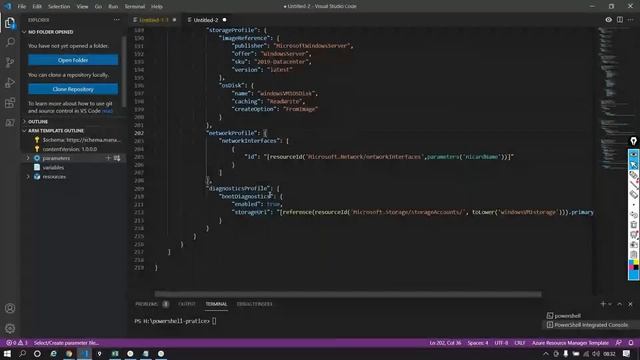Open the CRLF line ending selector
The image size is (640, 360).
tap(520, 343)
